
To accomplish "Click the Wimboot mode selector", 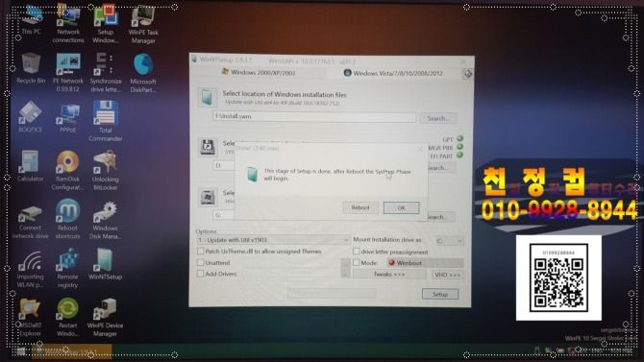I will (x=424, y=263).
